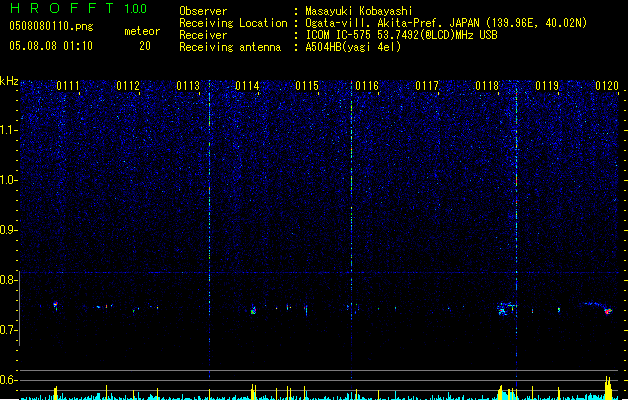This screenshot has width=629, height=400.
Task: Click the 0.6 kHz axis label
Action: point(8,380)
